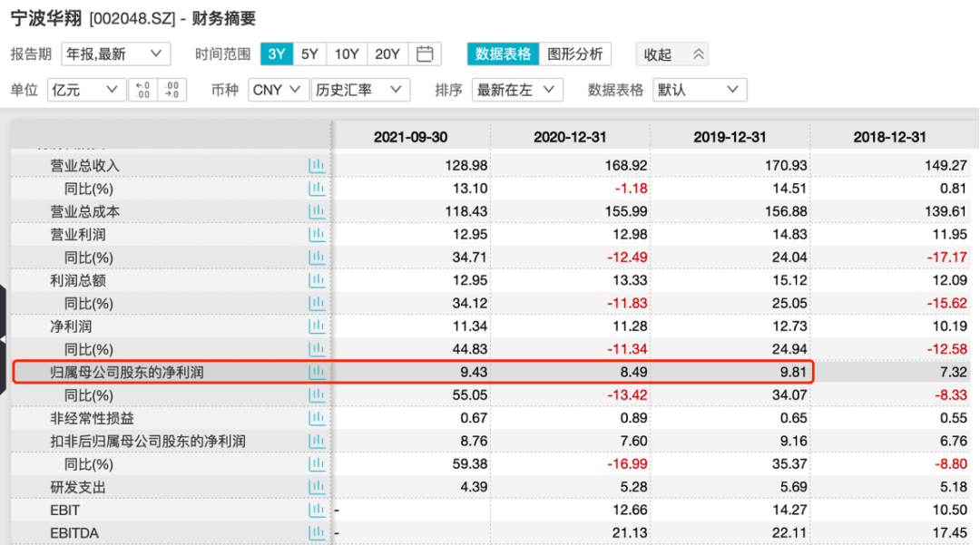This screenshot has height=545, width=980.
Task: Select the 20Y time range
Action: click(x=387, y=54)
